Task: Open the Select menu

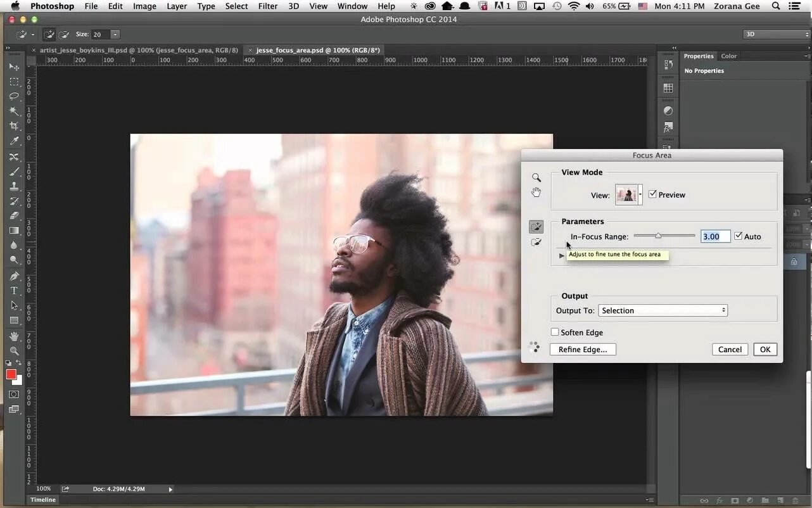Action: point(236,6)
